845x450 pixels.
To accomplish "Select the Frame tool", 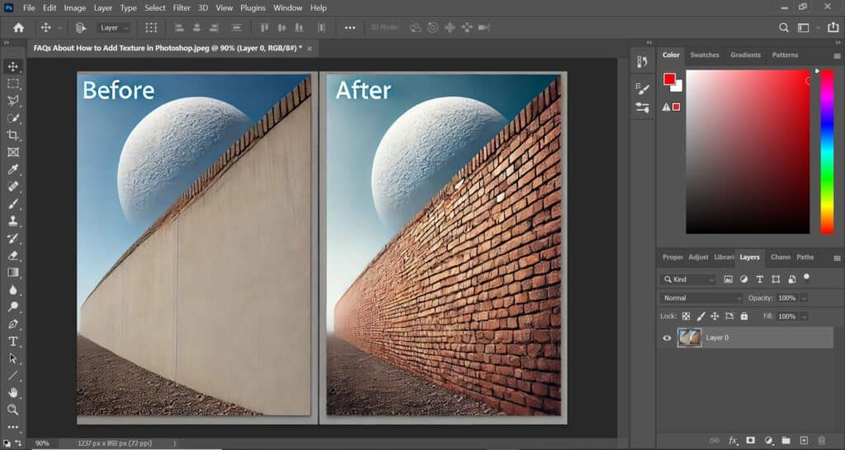I will tap(13, 153).
